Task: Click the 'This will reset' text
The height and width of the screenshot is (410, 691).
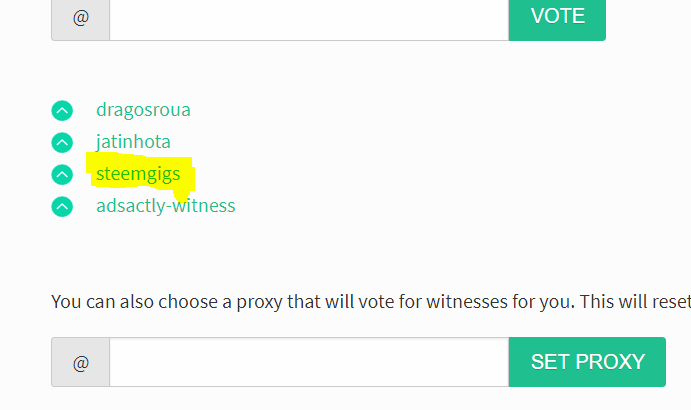Action: click(635, 302)
